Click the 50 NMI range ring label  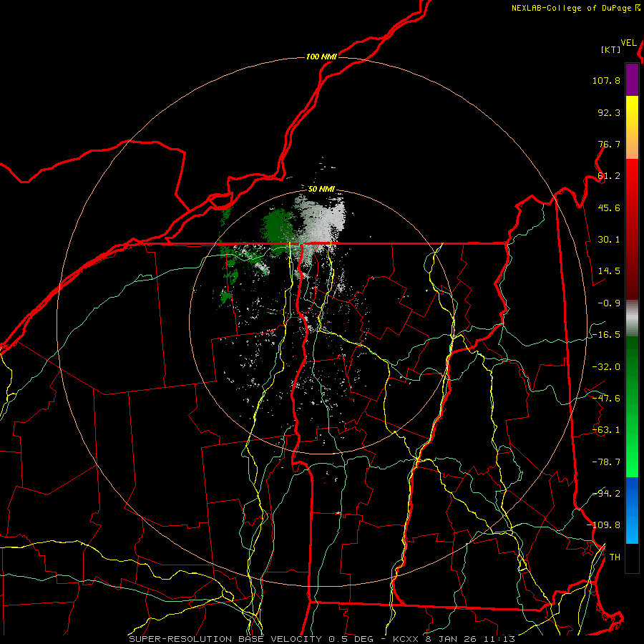coord(321,190)
